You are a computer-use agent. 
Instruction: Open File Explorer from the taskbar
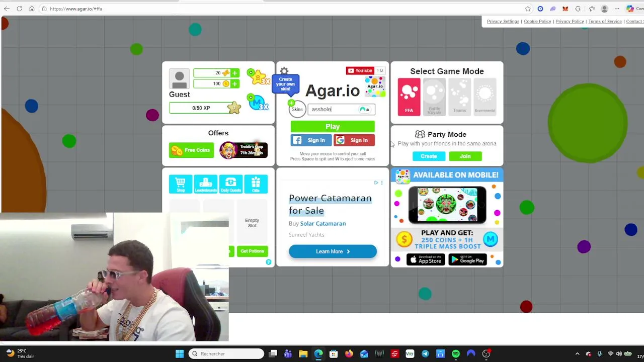[303, 354]
